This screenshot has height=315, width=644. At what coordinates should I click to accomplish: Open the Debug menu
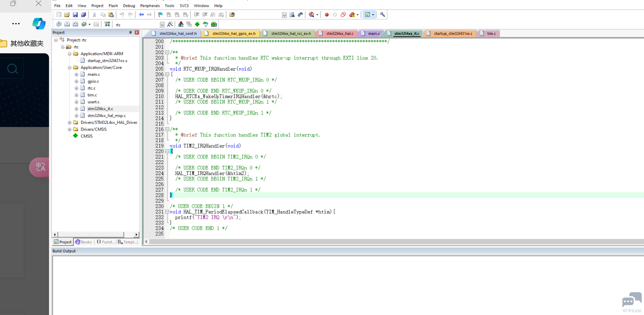(129, 5)
